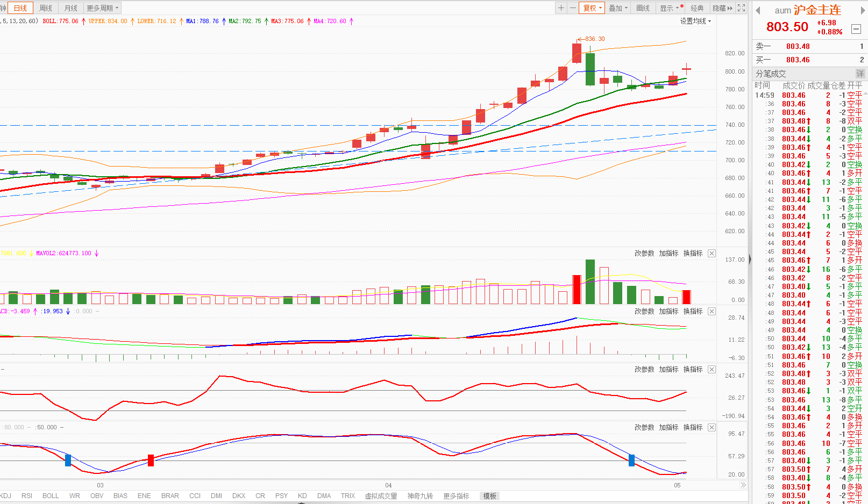Select the WR indicator tab
The width and height of the screenshot is (868, 504).
(x=74, y=496)
